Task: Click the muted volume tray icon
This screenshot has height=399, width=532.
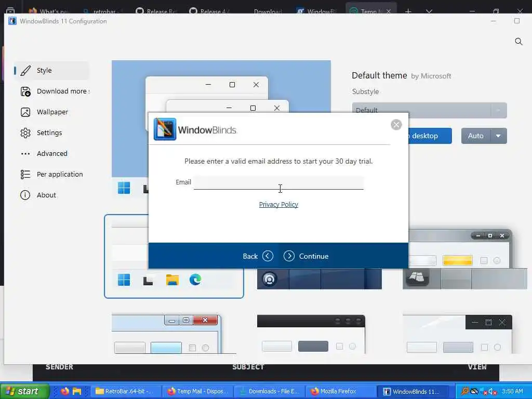Action: click(493, 392)
